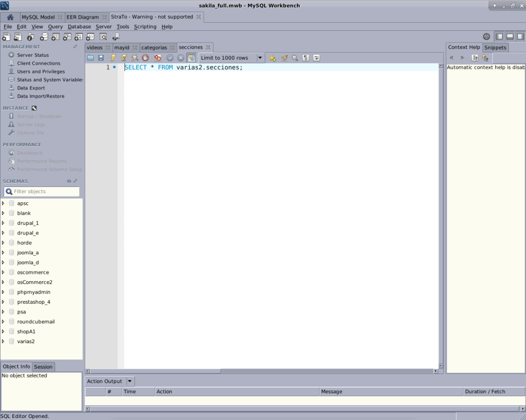This screenshot has height=420, width=526.
Task: Toggle word wrapping in the editor
Action: 316,58
